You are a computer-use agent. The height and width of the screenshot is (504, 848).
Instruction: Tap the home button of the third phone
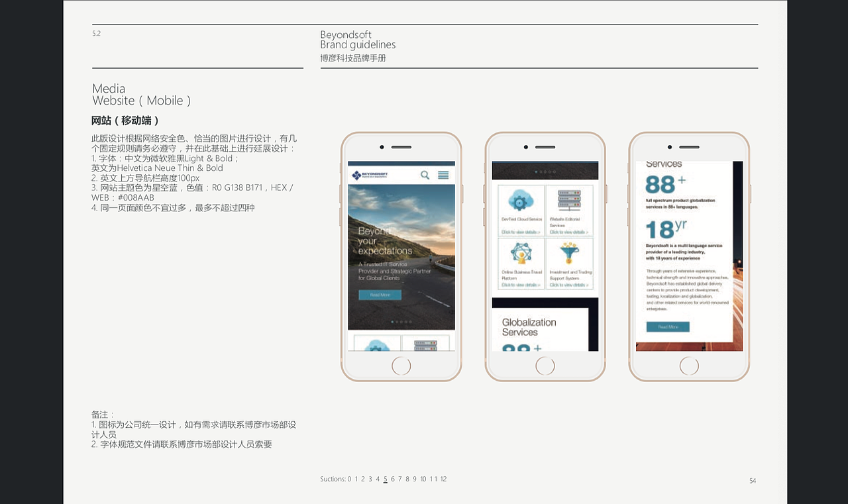point(689,366)
